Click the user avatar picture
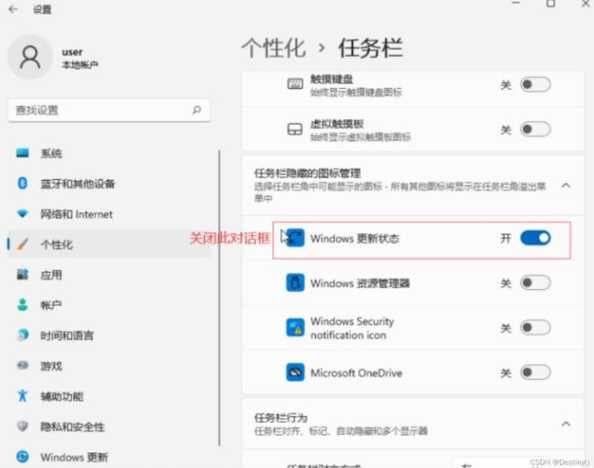The height and width of the screenshot is (468, 594). click(x=30, y=57)
